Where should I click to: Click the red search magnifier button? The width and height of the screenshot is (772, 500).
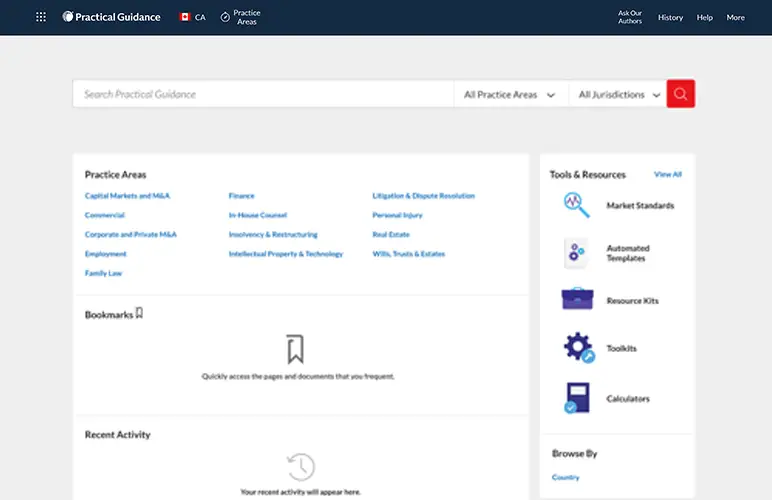click(680, 94)
